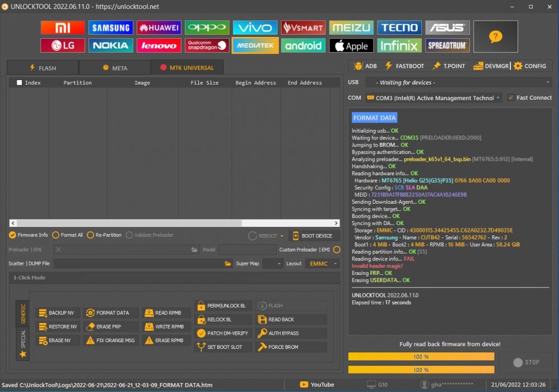Run BACKUP NV operation
This screenshot has height=392, width=559.
[x=57, y=312]
